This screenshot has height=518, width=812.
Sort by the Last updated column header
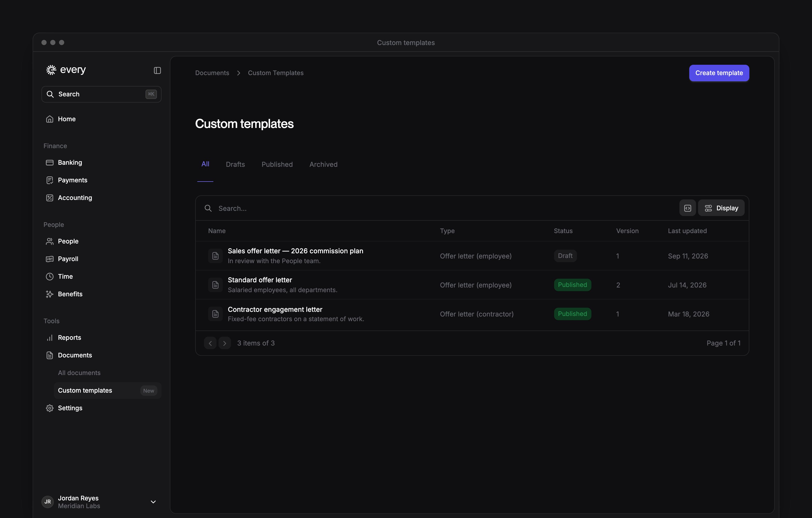pos(687,231)
